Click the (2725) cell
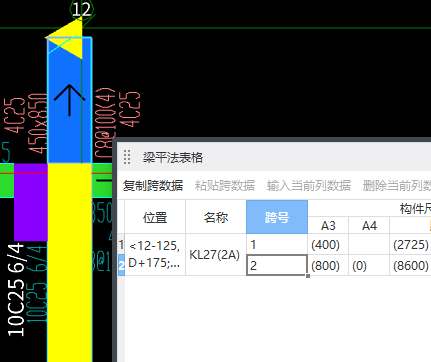 pyautogui.click(x=410, y=244)
